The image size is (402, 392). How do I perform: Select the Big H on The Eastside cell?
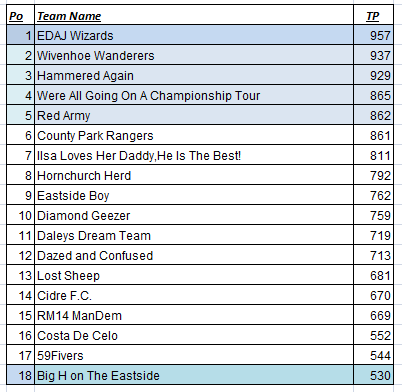194,375
